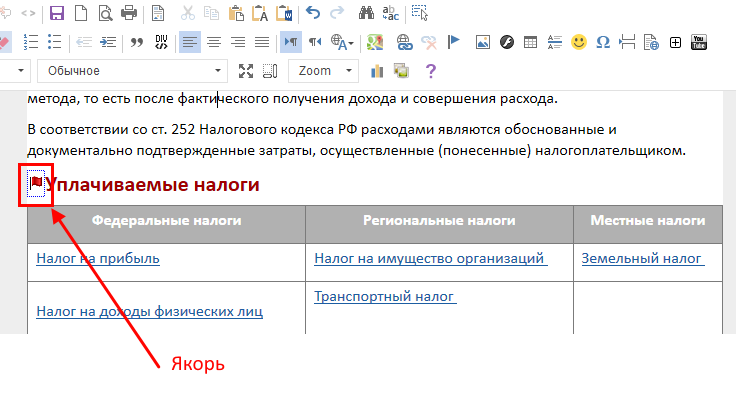Open the Zoom dropdown

coord(323,71)
